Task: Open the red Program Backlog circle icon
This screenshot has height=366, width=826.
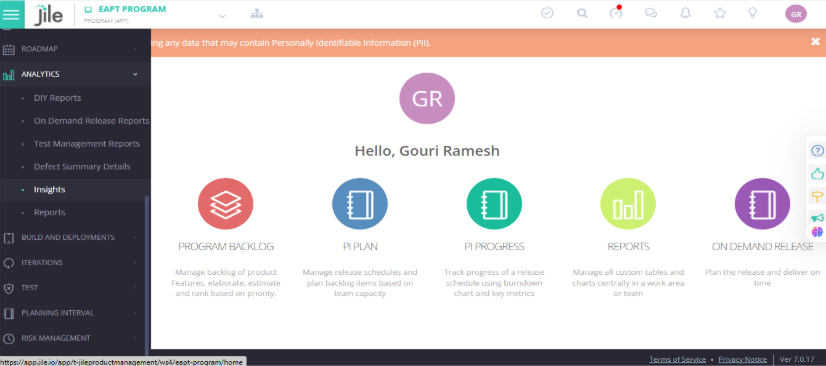Action: [x=225, y=204]
